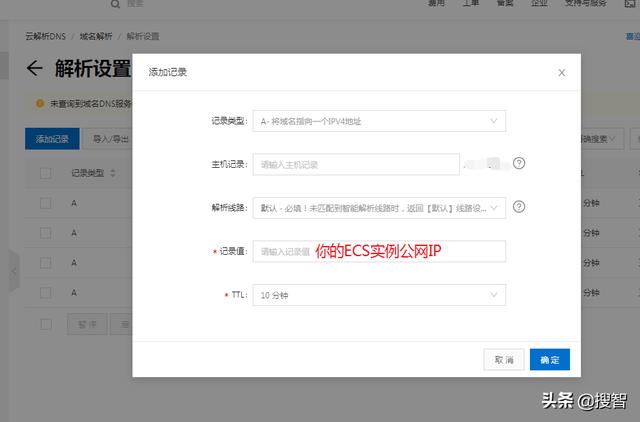Open the 域名解析 breadcrumb link

pos(96,36)
